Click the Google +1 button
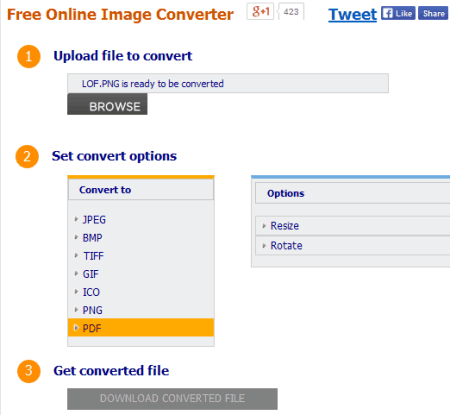The image size is (450, 415). pyautogui.click(x=260, y=12)
